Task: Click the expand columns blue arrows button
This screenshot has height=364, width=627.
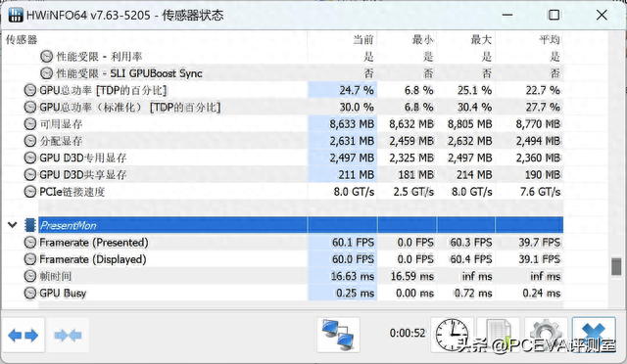Action: click(x=23, y=335)
